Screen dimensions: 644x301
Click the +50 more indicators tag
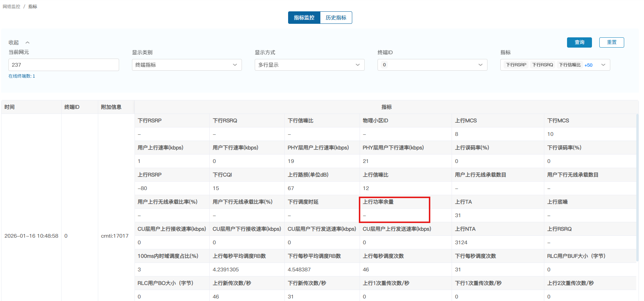588,65
